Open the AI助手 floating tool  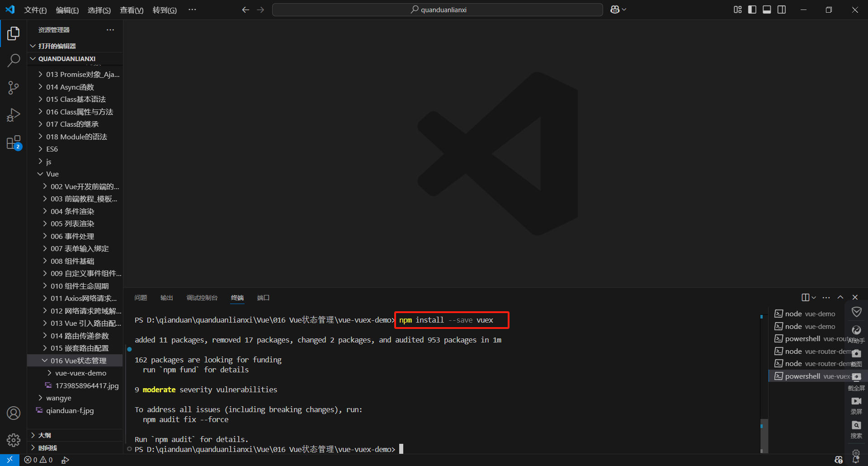[856, 334]
